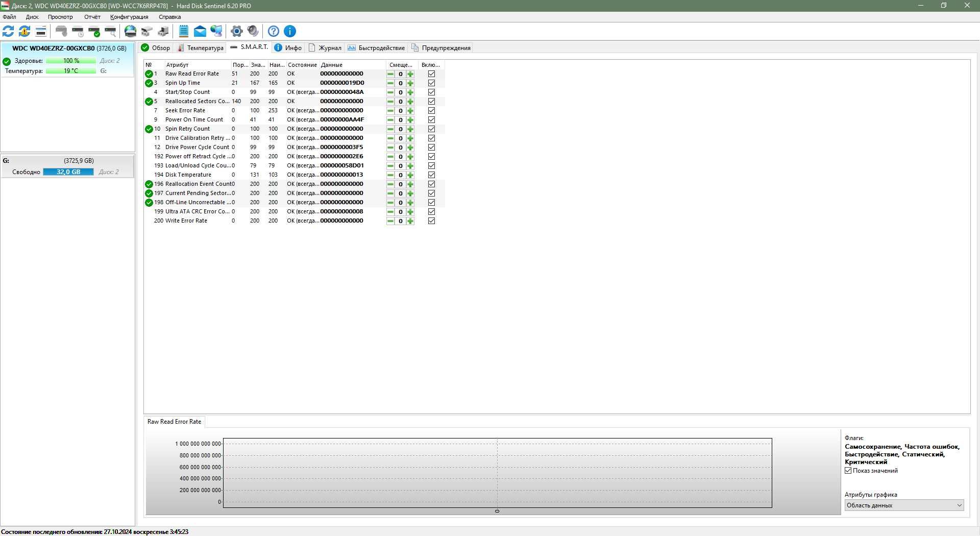Click green status icon of Reallocated Sectors Count
Screen dimensions: 980x536
click(149, 102)
